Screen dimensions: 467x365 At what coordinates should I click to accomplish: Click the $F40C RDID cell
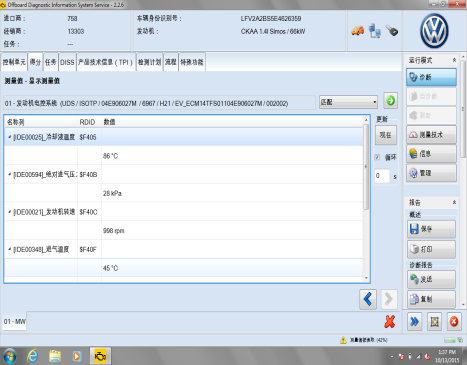(x=88, y=212)
